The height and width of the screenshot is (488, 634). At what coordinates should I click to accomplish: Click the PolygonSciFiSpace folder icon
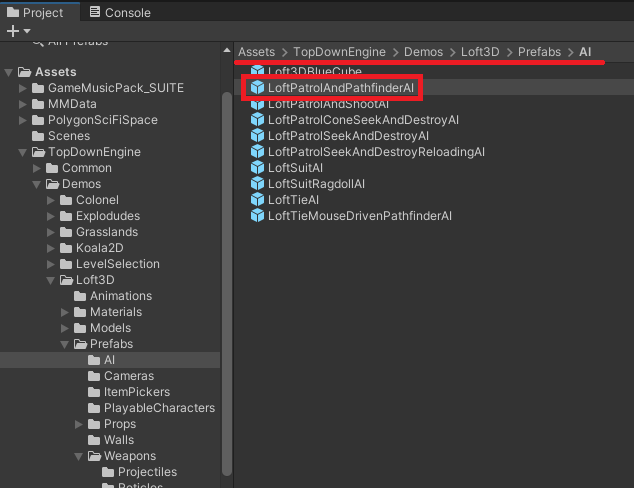(38, 120)
